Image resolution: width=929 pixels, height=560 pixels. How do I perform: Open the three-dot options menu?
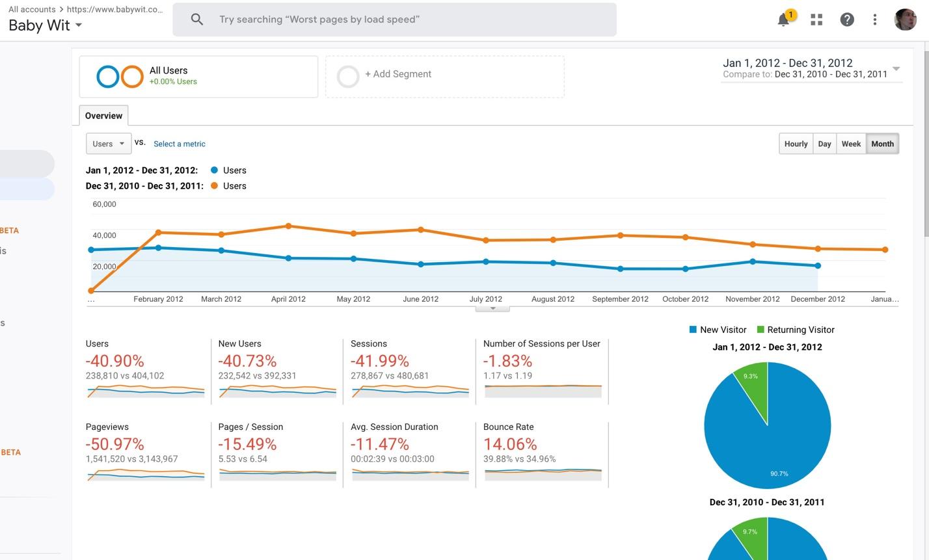(x=875, y=20)
